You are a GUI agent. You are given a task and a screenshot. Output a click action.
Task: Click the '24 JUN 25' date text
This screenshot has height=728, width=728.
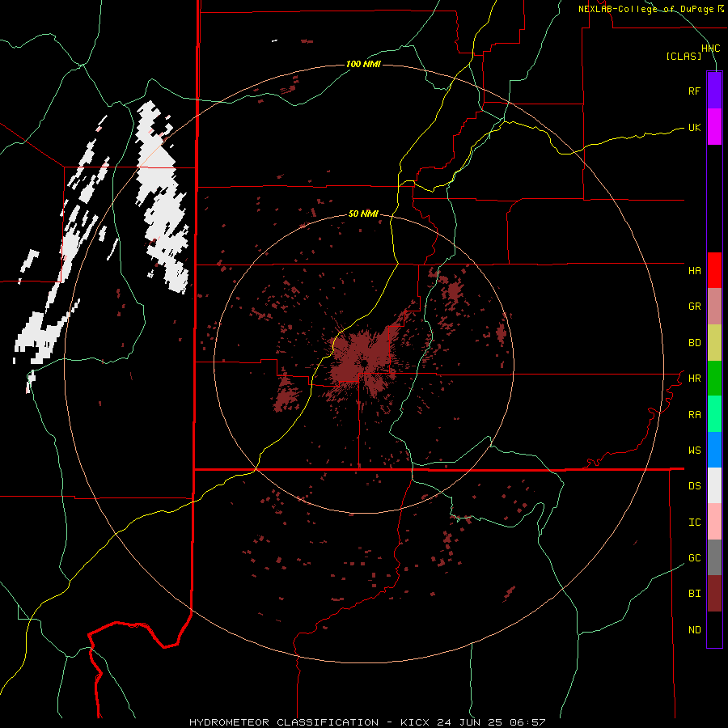tap(469, 722)
